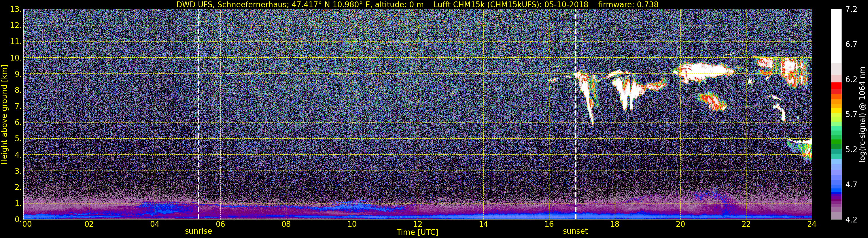868x238 pixels.
Task: Click the x-axis tick label '22'
Action: coord(746,224)
